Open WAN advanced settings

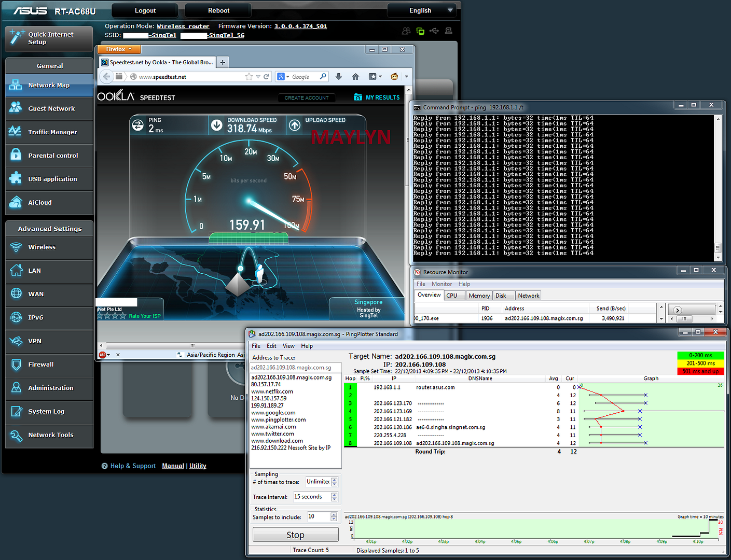pos(49,294)
